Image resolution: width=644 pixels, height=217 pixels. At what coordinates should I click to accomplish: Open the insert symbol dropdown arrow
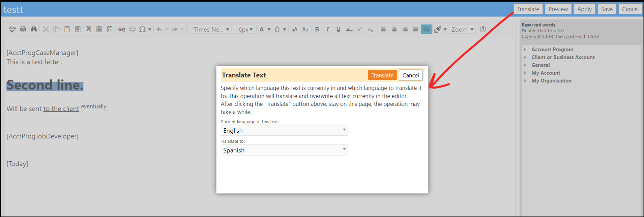pyautogui.click(x=150, y=29)
